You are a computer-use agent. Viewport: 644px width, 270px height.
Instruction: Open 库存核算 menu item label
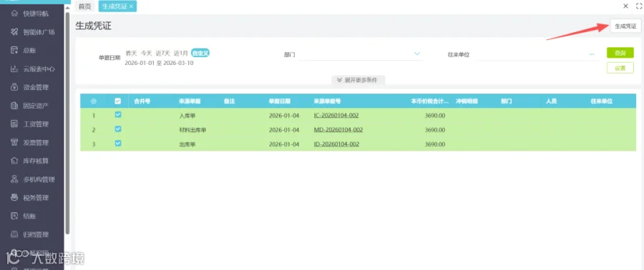tap(36, 161)
